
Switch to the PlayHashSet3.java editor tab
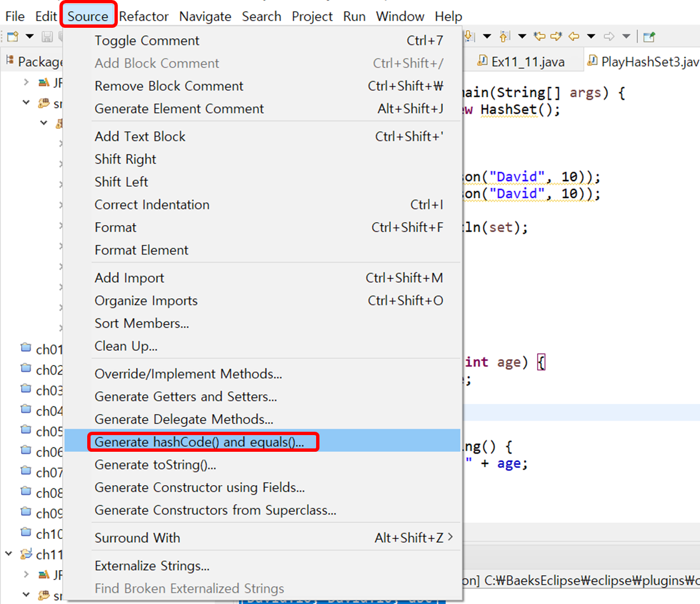pyautogui.click(x=642, y=61)
